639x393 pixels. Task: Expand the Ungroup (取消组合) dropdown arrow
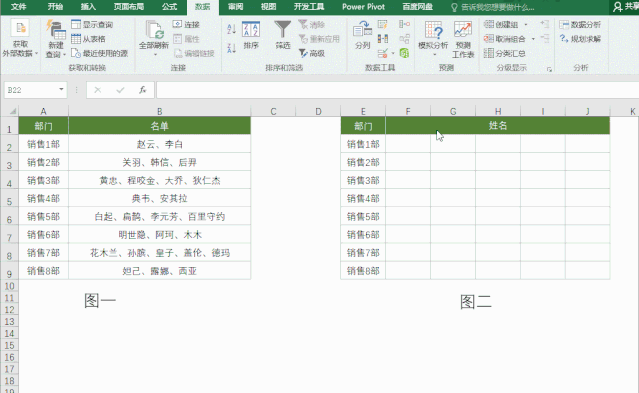(533, 39)
